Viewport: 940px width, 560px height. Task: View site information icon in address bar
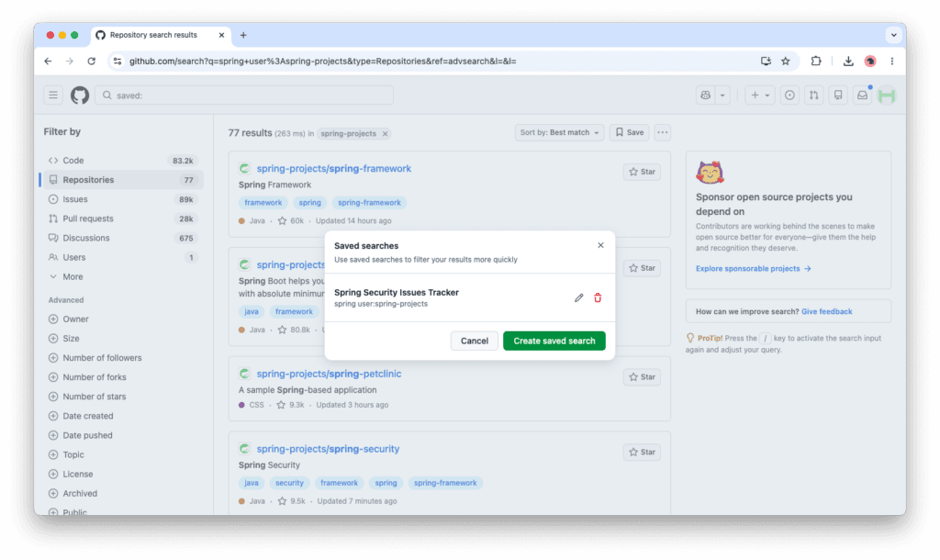coord(117,62)
